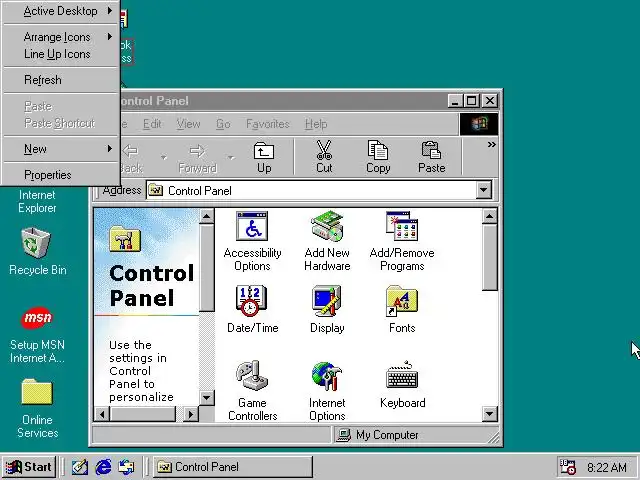Click the Cut toolbar button

324,157
